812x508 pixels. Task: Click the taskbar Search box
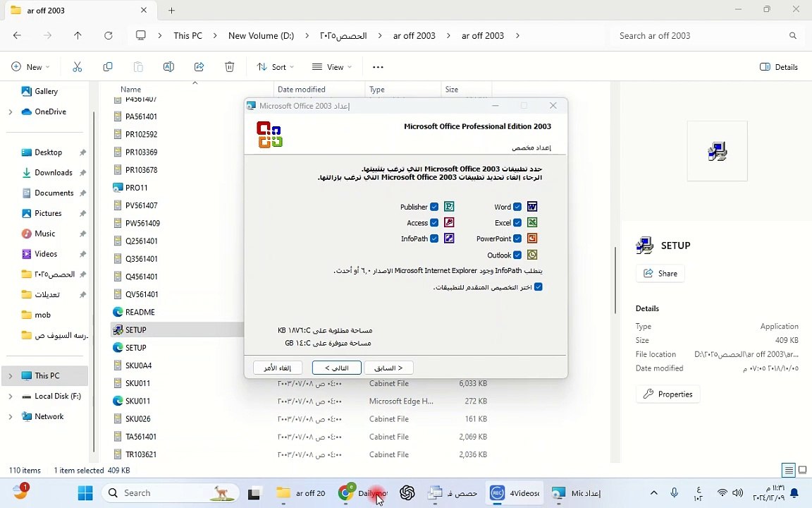click(171, 493)
